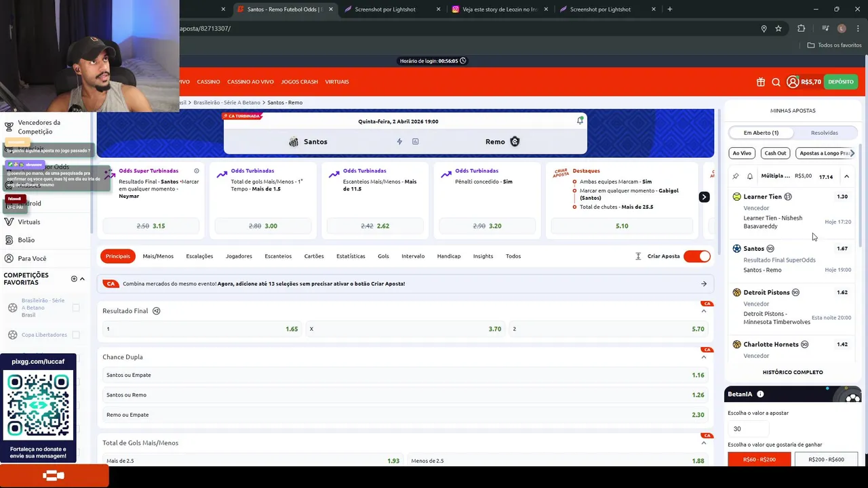Check the Brasileirão Série A Betano checkbox
Screen dimensions: 868x488
[76, 308]
